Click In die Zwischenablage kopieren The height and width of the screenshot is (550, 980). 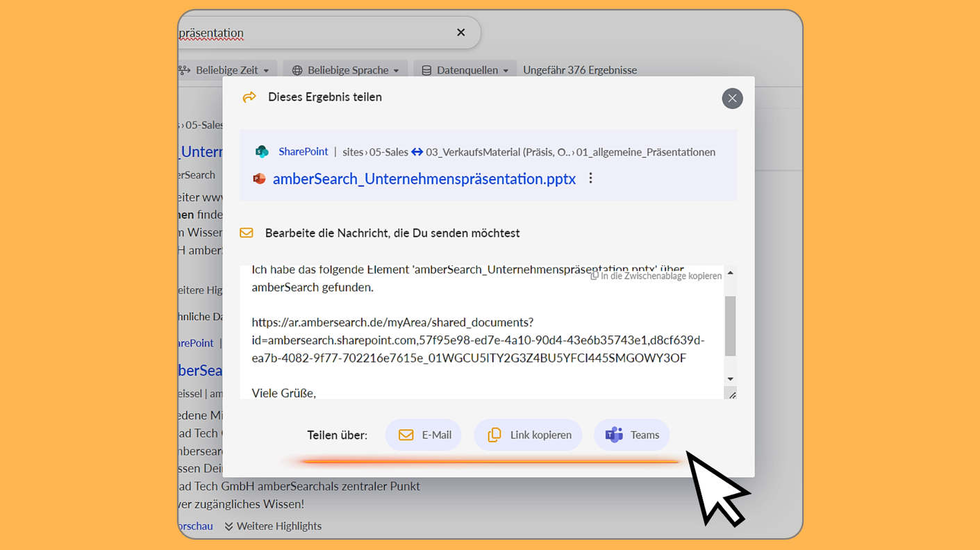click(x=656, y=276)
